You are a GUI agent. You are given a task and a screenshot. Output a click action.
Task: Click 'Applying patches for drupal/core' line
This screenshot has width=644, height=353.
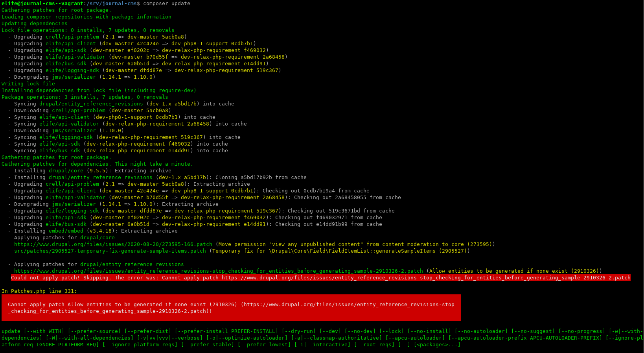point(61,238)
